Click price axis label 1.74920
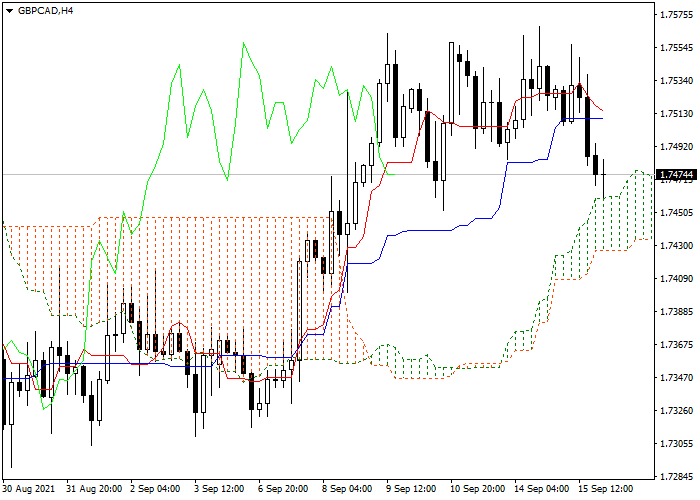The width and height of the screenshot is (700, 500). pyautogui.click(x=676, y=146)
